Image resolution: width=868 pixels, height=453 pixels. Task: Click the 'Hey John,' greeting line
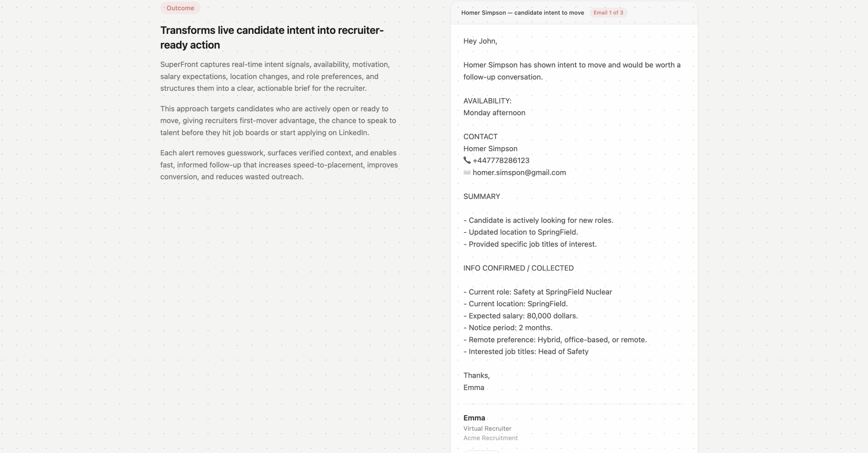click(480, 41)
